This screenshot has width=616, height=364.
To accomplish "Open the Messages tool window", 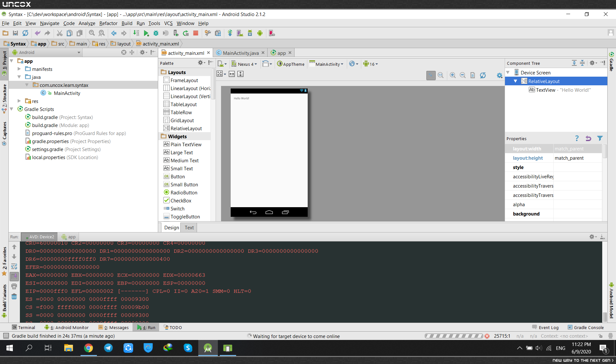I will [x=114, y=327].
